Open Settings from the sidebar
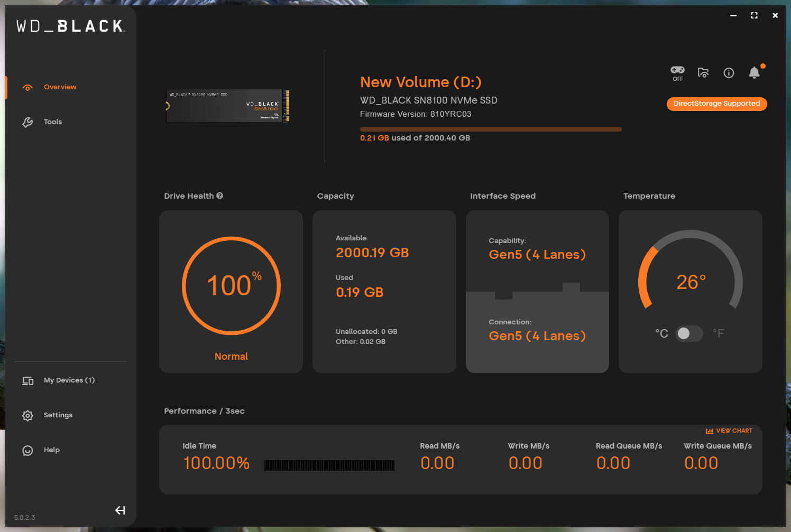Image resolution: width=791 pixels, height=532 pixels. pos(58,415)
